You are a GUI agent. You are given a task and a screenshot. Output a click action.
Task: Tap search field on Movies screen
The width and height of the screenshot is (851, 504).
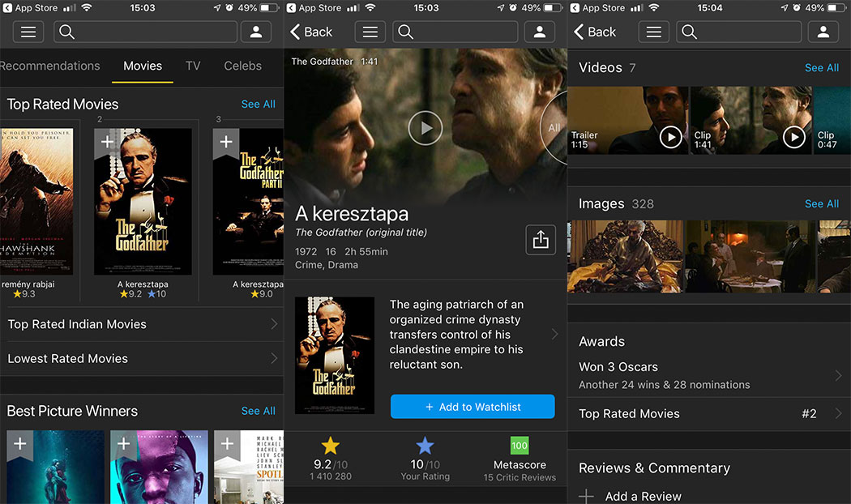(145, 32)
